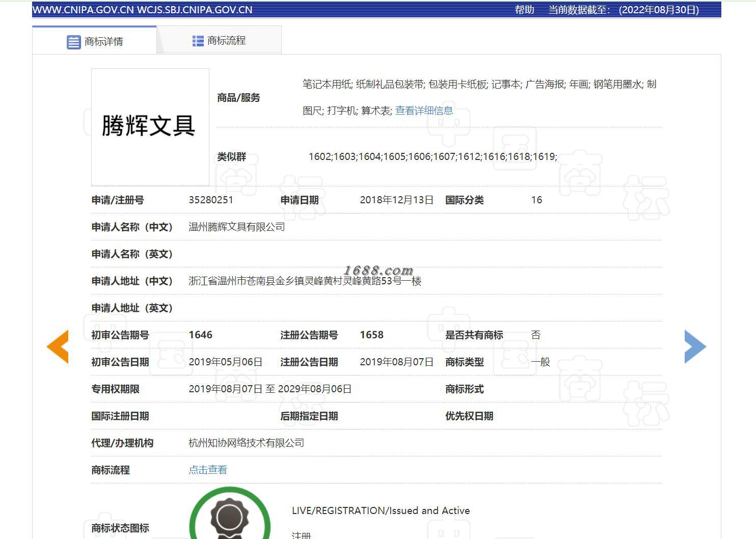Click the 腾辉文具 trademark image
The image size is (756, 539).
click(x=150, y=127)
